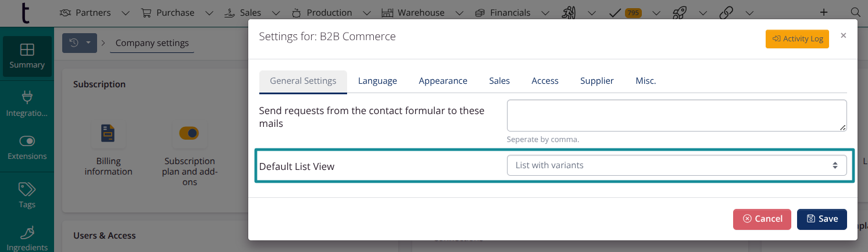Switch to the Supplier tab

pyautogui.click(x=597, y=81)
